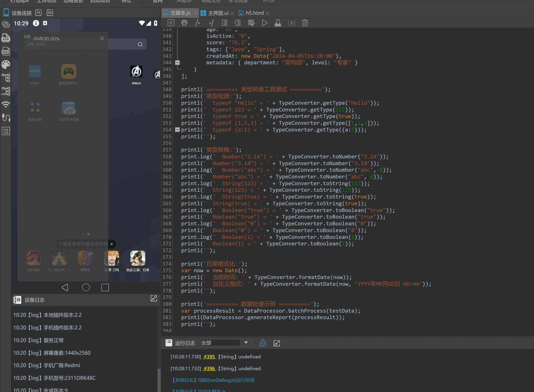Click the XML sidebar icon
534x392 pixels.
pos(6,51)
